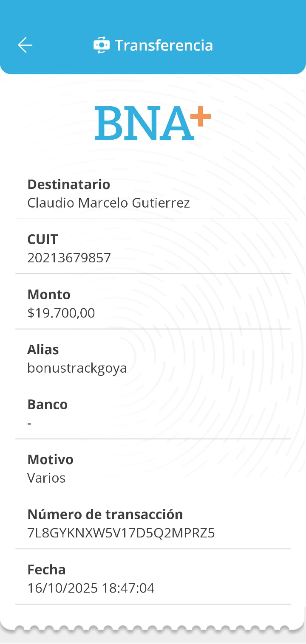Click the Número de transacción label

pos(105,515)
